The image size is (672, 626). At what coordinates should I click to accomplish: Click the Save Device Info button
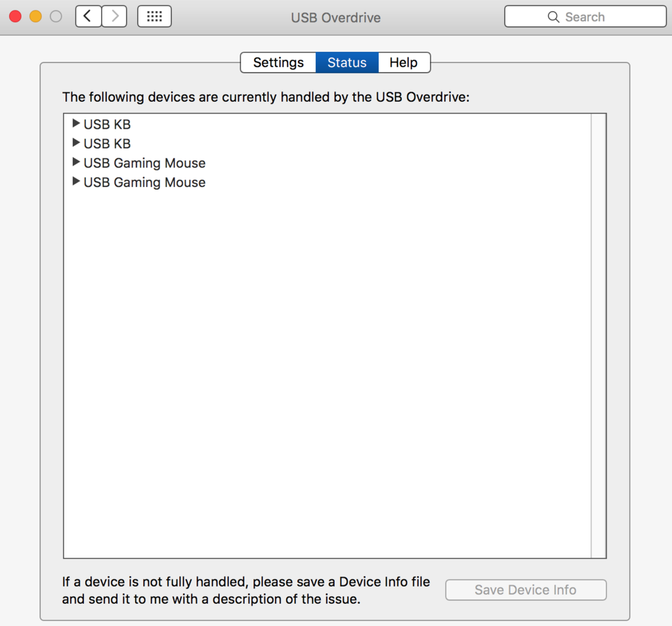[x=526, y=590]
